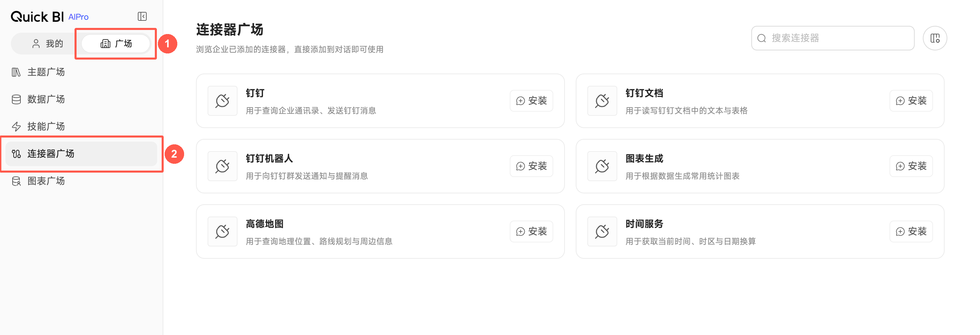
Task: Install the 钉钉机器人 connector
Action: (532, 166)
